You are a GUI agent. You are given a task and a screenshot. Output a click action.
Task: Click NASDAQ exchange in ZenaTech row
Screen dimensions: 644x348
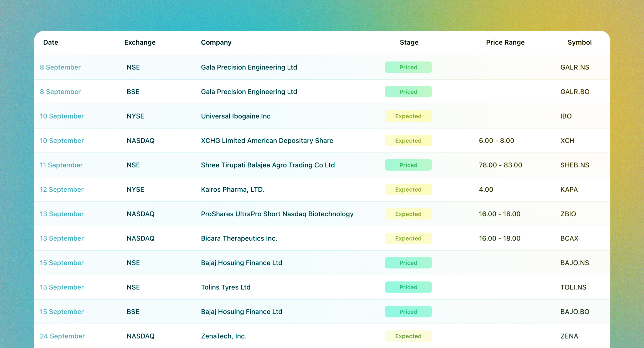pyautogui.click(x=141, y=336)
